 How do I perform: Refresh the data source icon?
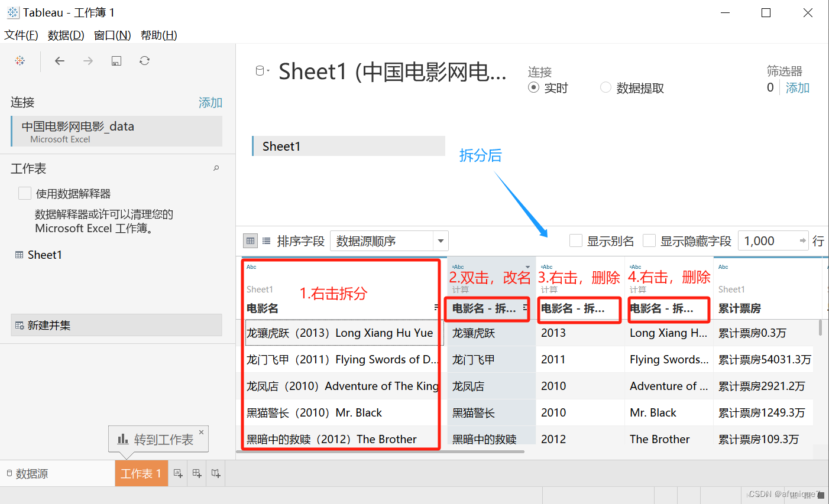click(144, 61)
